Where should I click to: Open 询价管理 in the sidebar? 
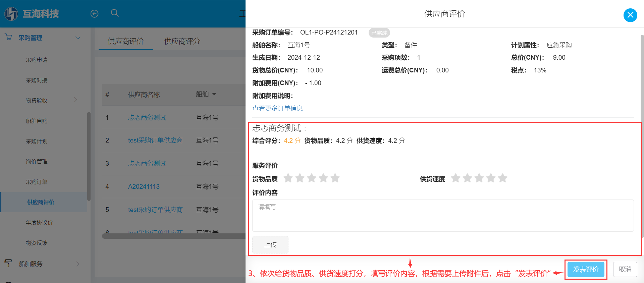(37, 161)
